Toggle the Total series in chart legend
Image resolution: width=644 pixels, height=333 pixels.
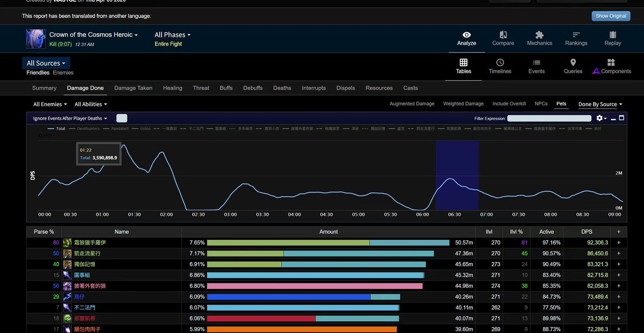point(56,129)
